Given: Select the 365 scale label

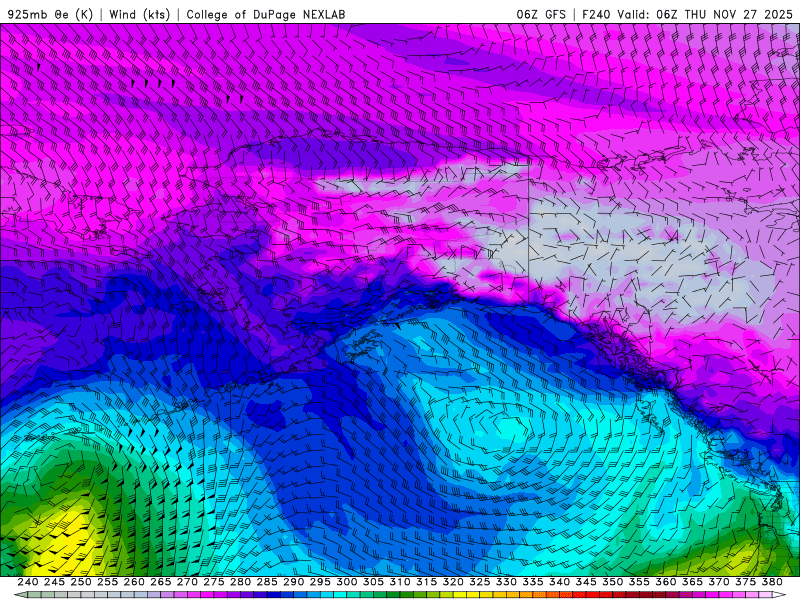Looking at the screenshot, I should pyautogui.click(x=692, y=582).
